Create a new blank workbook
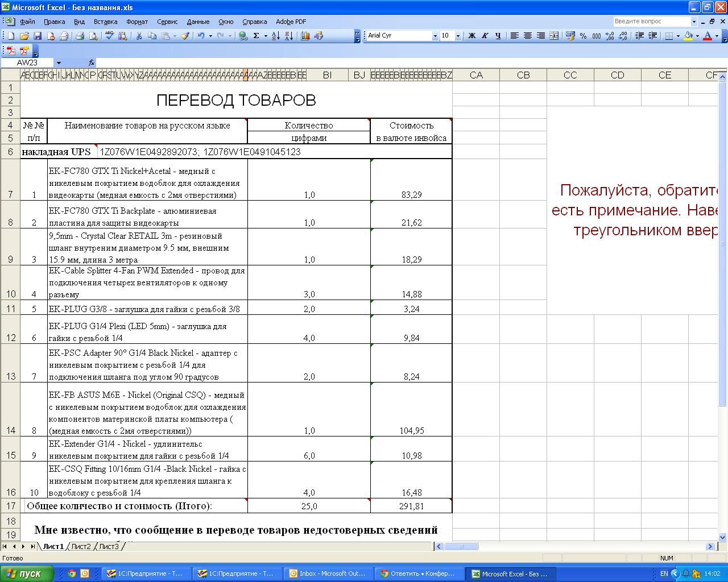The image size is (728, 582). [11, 36]
